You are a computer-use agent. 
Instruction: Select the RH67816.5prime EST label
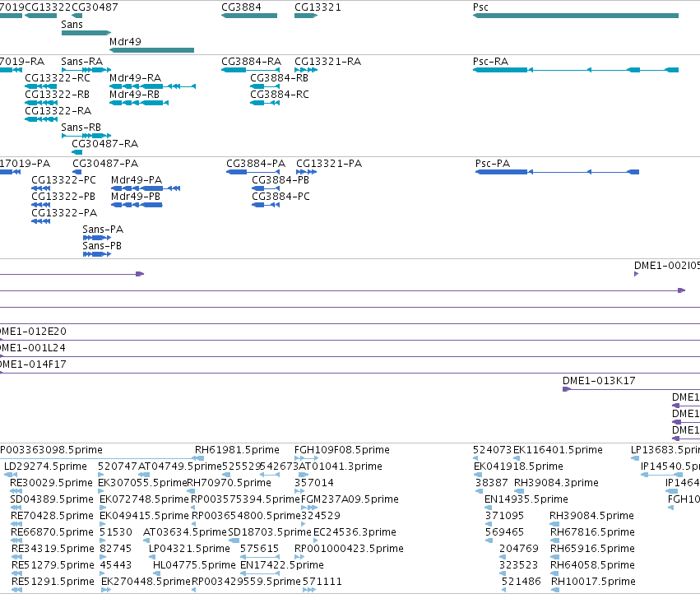(x=592, y=532)
